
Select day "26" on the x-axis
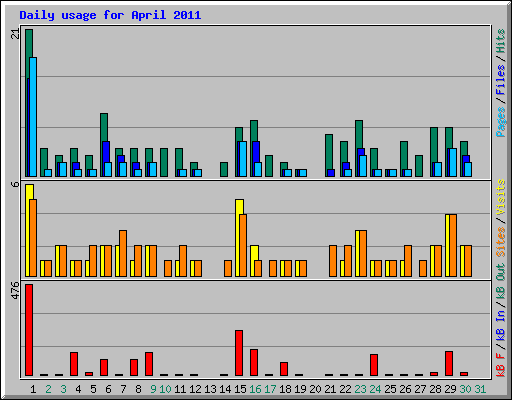pos(405,389)
